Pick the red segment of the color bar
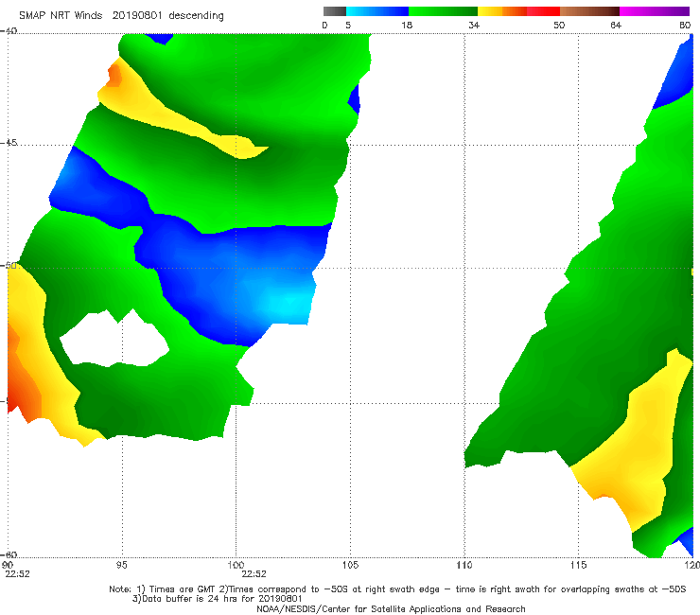 click(x=543, y=11)
